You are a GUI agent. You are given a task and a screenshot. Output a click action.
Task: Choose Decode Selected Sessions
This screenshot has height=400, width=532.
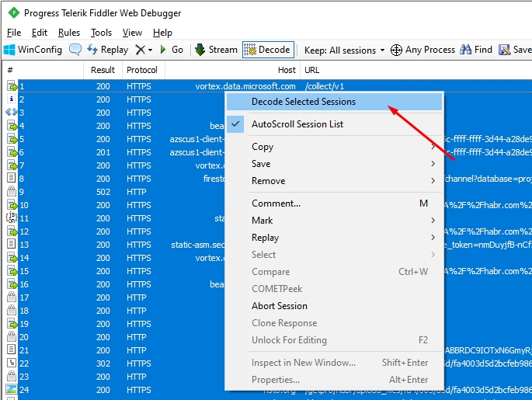[303, 102]
